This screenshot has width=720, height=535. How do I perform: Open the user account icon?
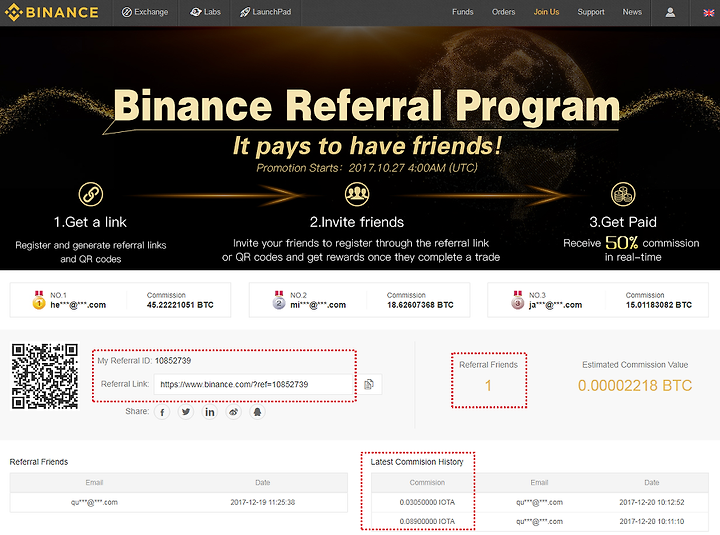click(x=670, y=12)
